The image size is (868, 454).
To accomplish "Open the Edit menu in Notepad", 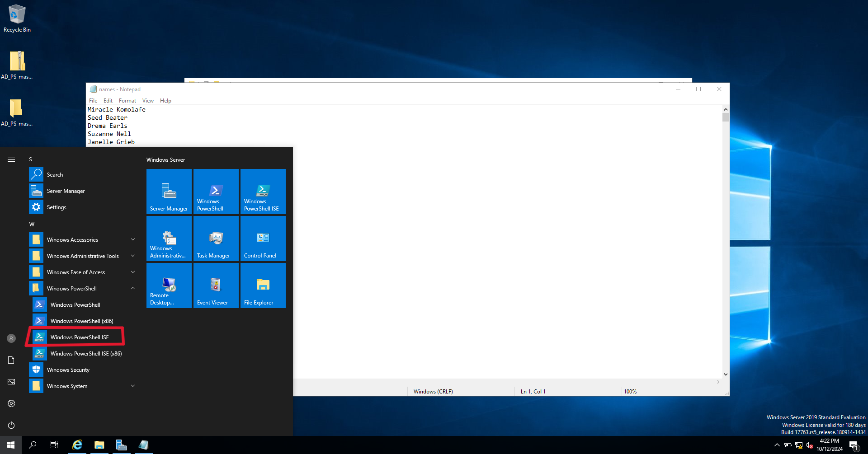I will 108,100.
